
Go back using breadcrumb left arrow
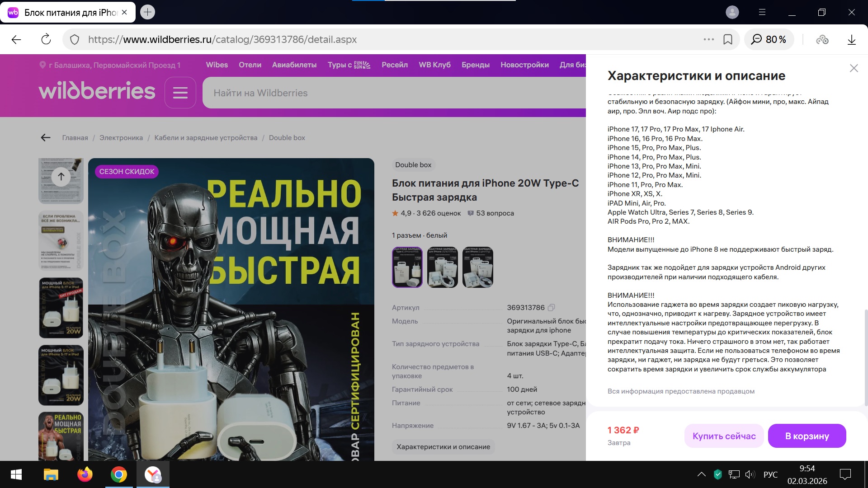[x=46, y=138]
